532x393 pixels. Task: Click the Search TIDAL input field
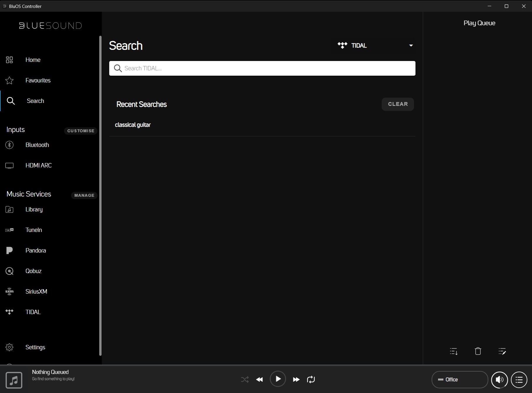click(262, 68)
